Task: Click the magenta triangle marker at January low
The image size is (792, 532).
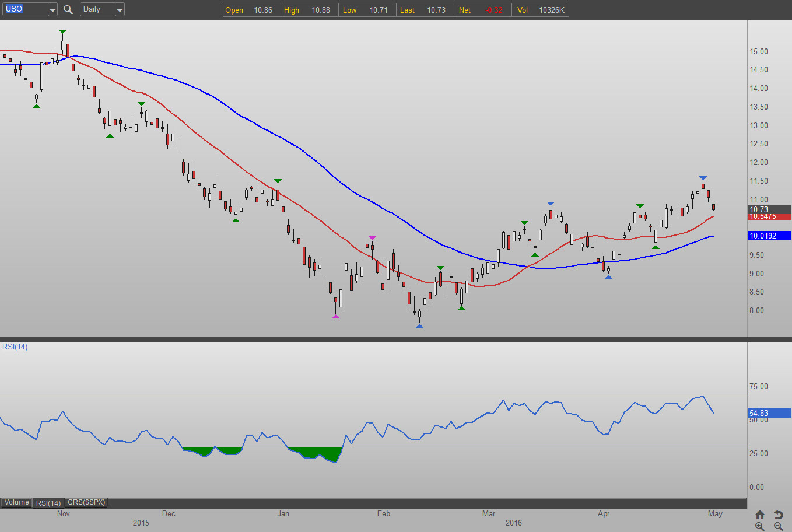Action: click(335, 316)
